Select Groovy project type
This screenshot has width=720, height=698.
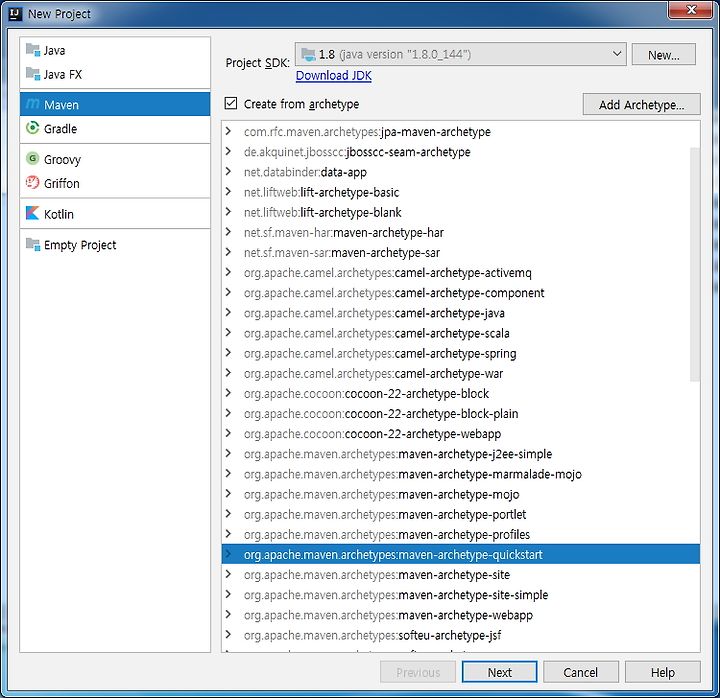coord(115,159)
